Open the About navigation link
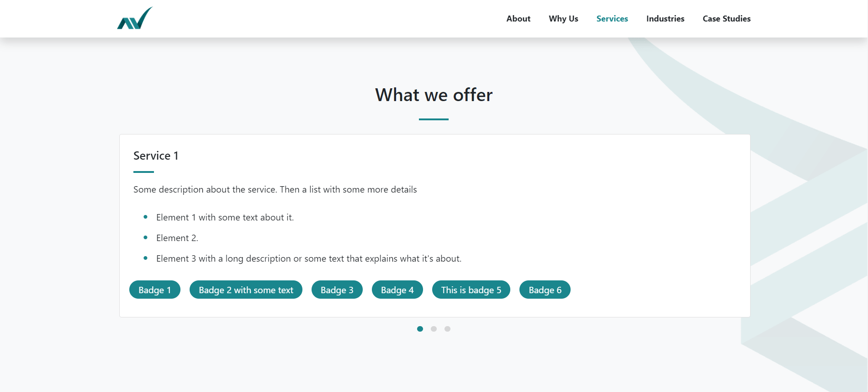This screenshot has width=868, height=392. coord(518,19)
